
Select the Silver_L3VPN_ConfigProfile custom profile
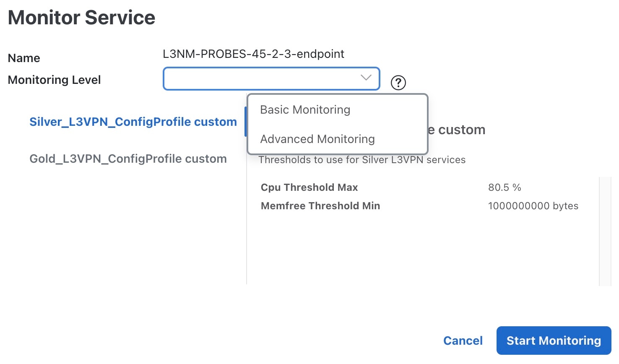[x=133, y=122]
